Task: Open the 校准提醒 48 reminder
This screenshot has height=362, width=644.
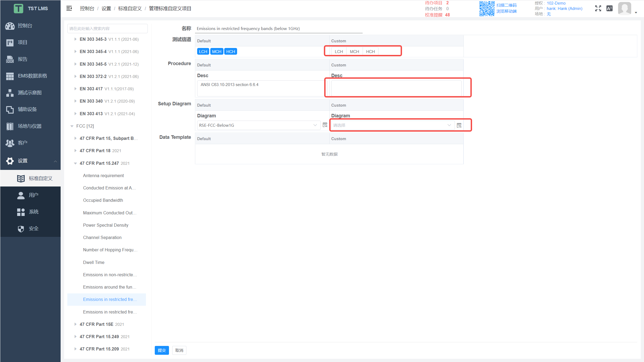Action: pyautogui.click(x=437, y=15)
